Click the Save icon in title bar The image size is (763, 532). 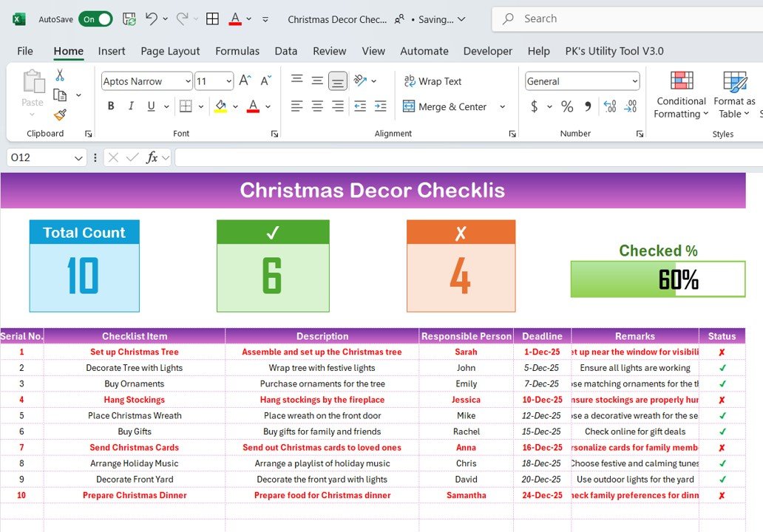coord(129,19)
